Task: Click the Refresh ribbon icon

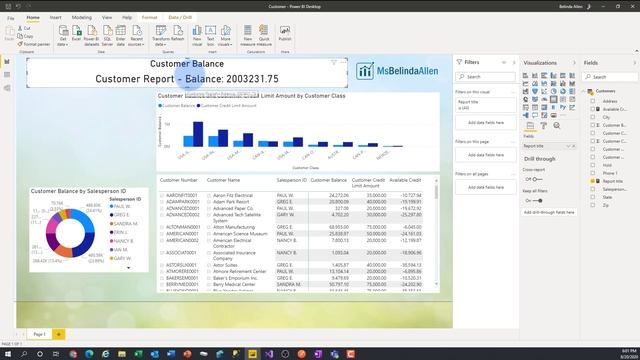Action: click(178, 33)
